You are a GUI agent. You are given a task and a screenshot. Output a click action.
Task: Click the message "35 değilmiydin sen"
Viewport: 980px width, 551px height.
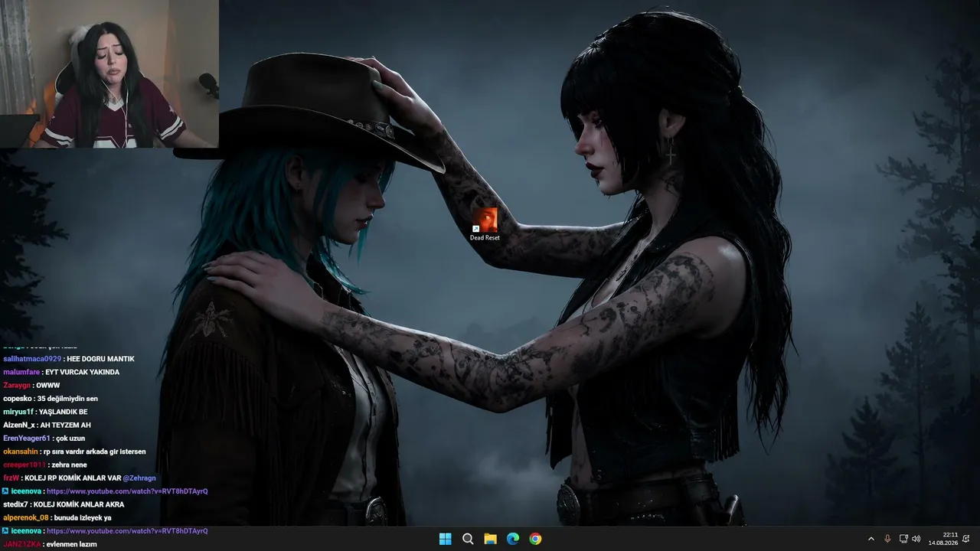tap(67, 399)
